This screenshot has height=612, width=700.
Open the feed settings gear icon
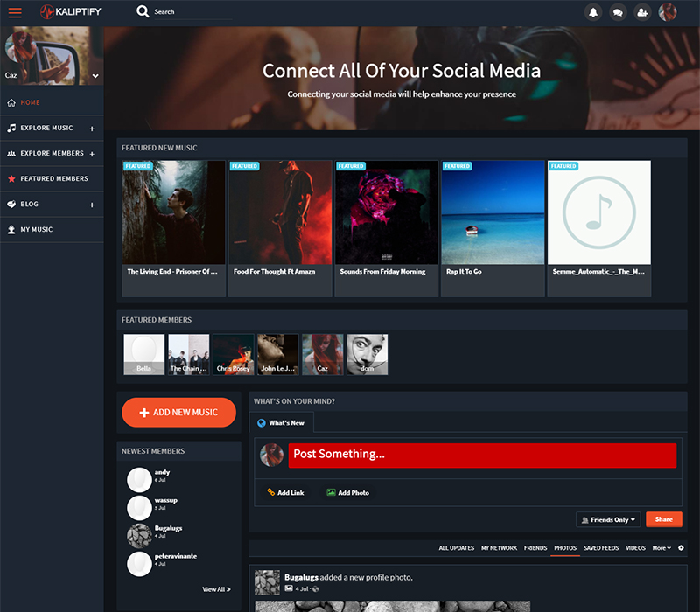point(682,548)
